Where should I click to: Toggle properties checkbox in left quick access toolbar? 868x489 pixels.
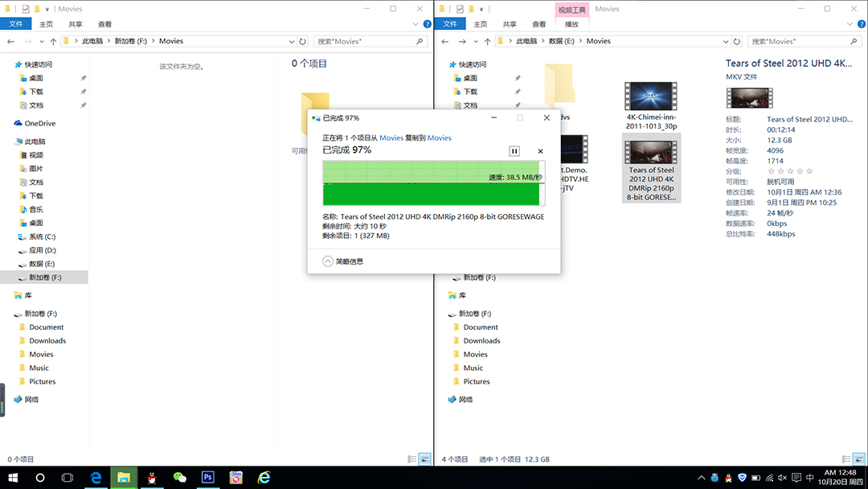(x=27, y=9)
